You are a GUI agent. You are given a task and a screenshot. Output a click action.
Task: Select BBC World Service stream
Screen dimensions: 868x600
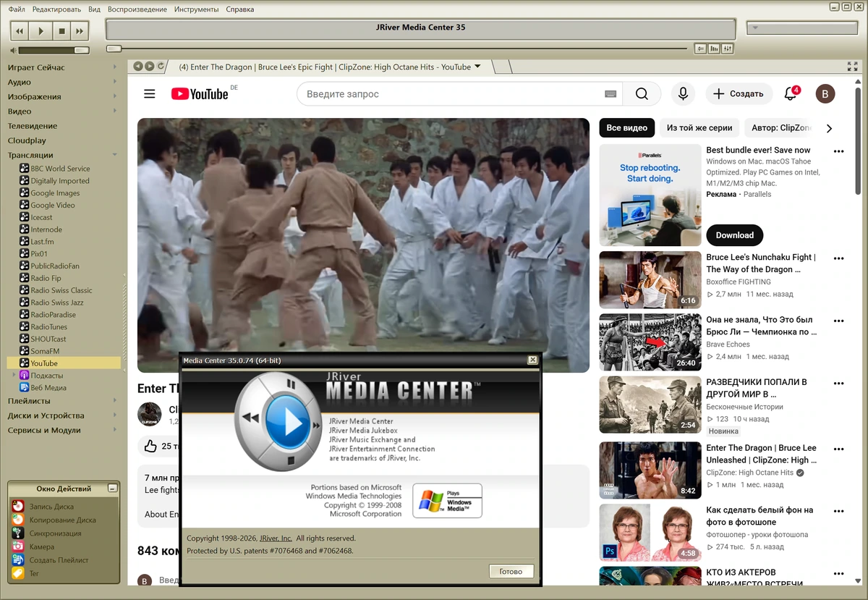click(60, 169)
